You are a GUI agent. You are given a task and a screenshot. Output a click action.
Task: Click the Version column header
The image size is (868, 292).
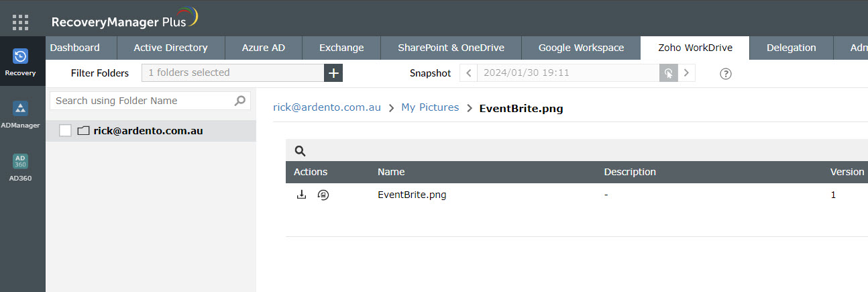tap(847, 172)
